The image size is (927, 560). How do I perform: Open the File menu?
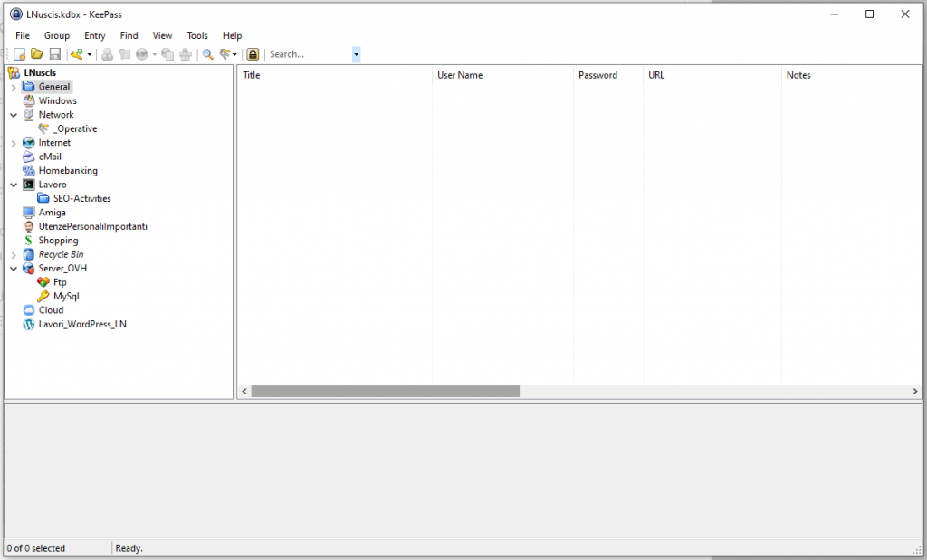pyautogui.click(x=23, y=35)
